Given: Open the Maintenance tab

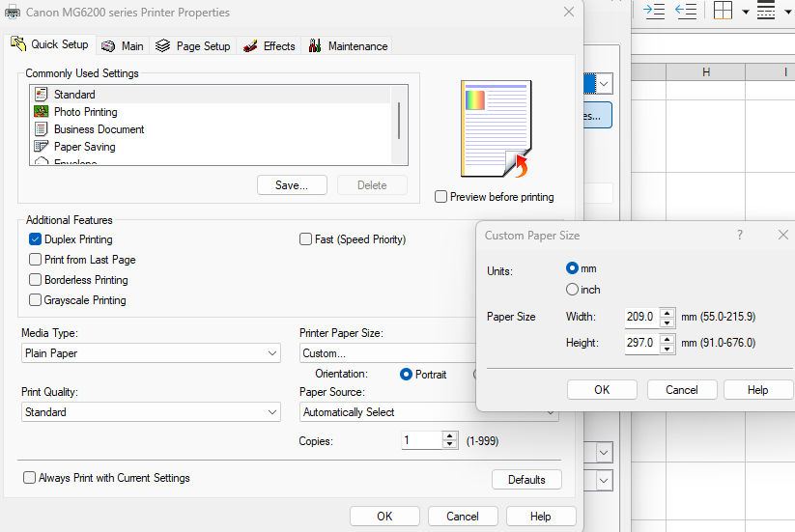Looking at the screenshot, I should pos(348,46).
